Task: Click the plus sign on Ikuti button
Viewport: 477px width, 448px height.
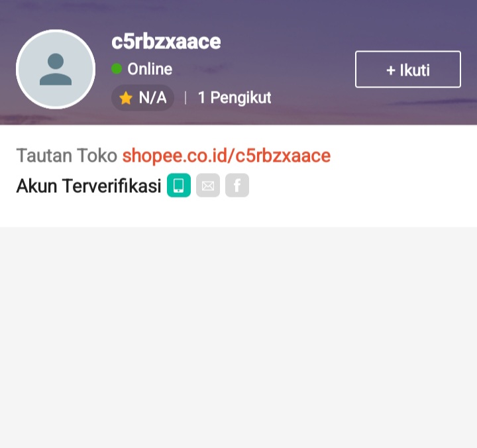Action: [x=391, y=71]
